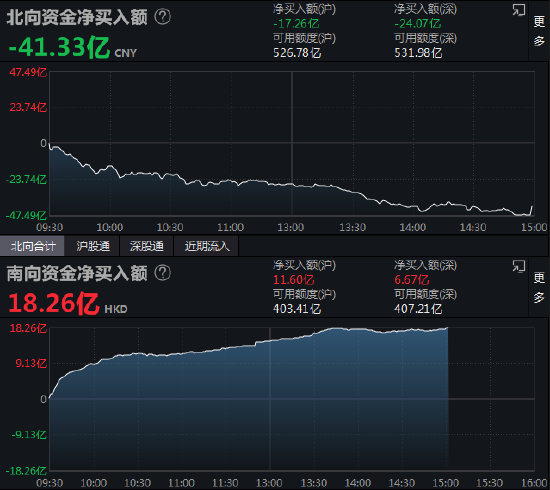Click northbound 净买入额(深) value -24.07亿
The width and height of the screenshot is (550, 490).
417,24
